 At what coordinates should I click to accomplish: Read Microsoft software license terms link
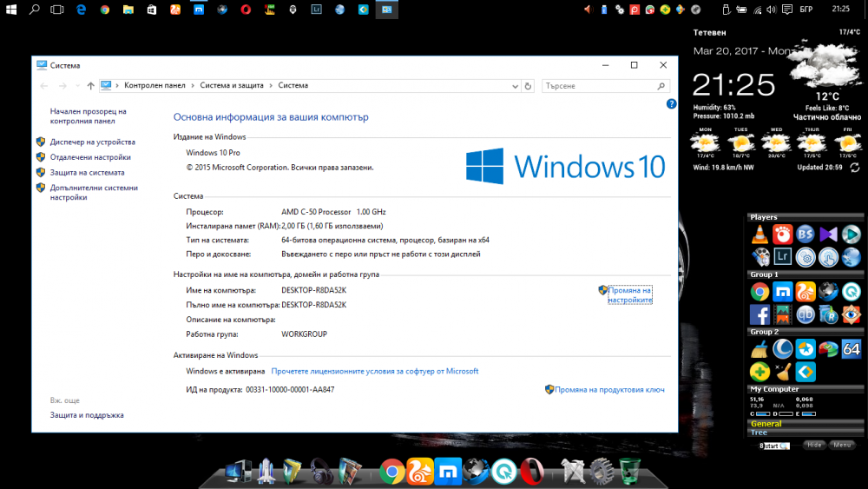pos(374,371)
